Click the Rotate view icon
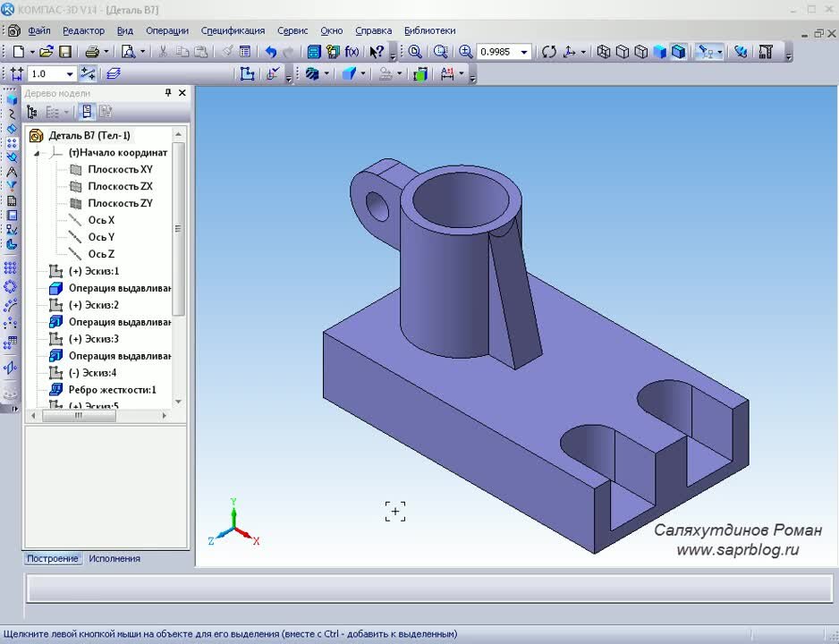Screen dimensions: 839x644 [548, 52]
